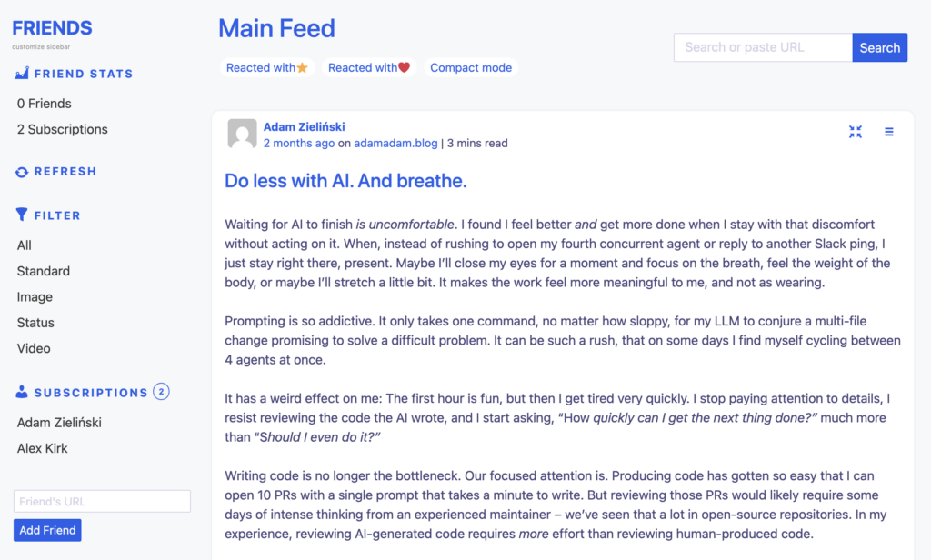This screenshot has height=560, width=931.
Task: Toggle the Reacted with star filter chip
Action: coord(267,67)
